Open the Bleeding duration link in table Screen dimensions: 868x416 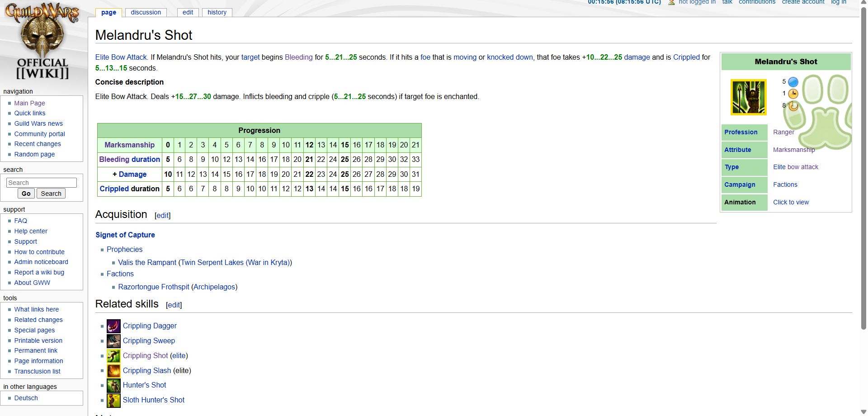[x=130, y=160]
